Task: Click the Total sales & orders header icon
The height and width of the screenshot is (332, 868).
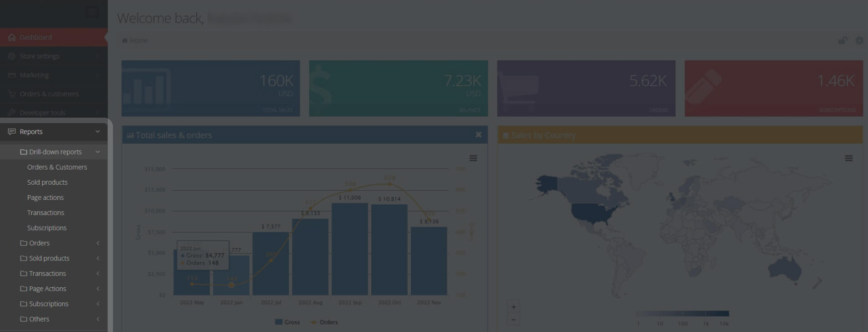Action: 130,135
